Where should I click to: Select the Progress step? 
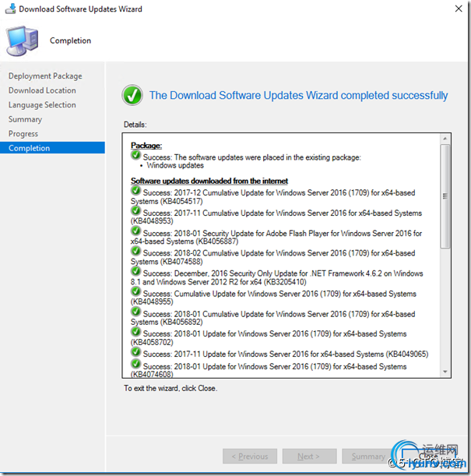coord(23,134)
